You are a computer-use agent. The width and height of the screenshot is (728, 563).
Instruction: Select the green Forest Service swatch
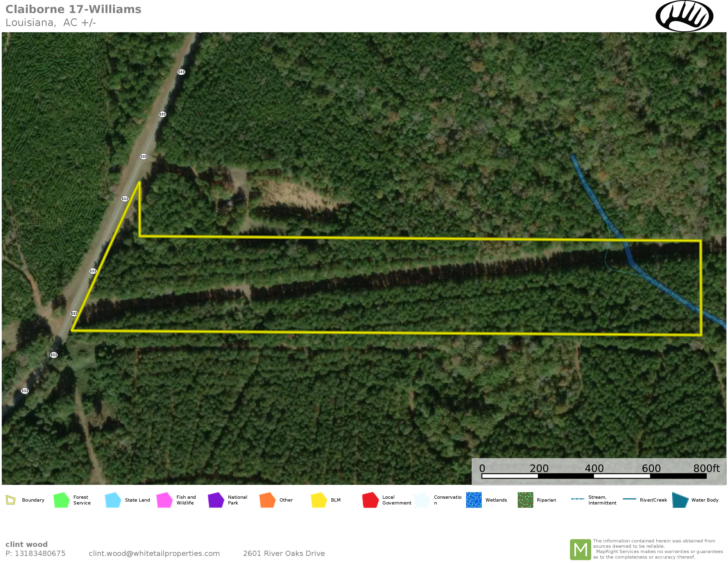tap(61, 500)
